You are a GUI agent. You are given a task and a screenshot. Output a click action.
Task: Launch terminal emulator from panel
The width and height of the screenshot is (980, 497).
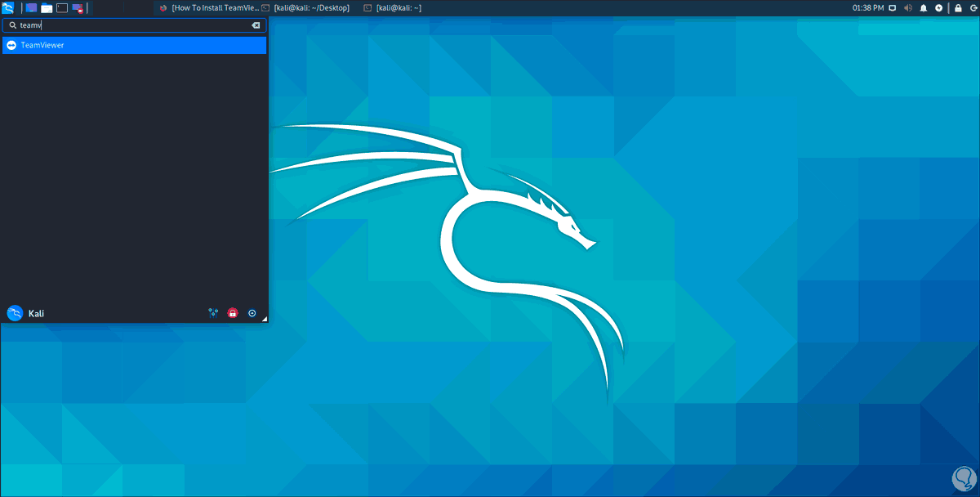(62, 7)
